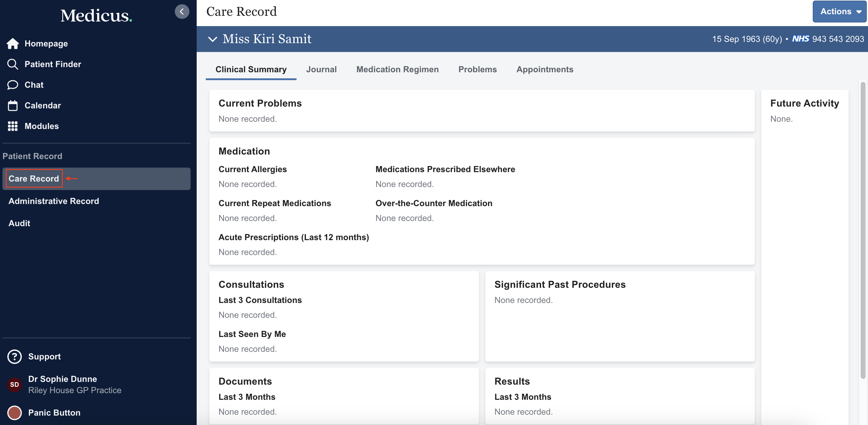Open Chat using the speech bubble icon
The width and height of the screenshot is (868, 425).
pyautogui.click(x=13, y=85)
